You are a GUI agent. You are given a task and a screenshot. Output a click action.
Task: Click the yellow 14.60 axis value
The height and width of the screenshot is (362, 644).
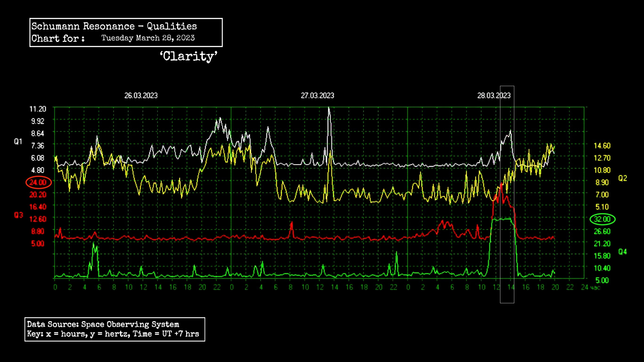[602, 146]
